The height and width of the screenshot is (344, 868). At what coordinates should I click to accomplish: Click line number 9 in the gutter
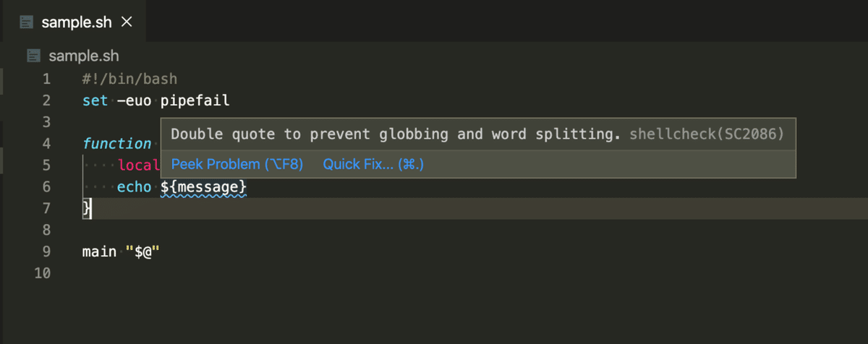46,251
